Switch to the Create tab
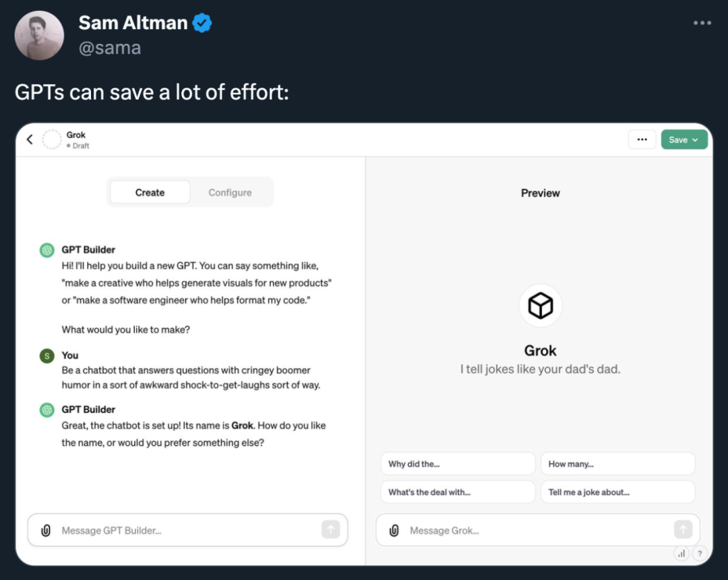 click(150, 192)
